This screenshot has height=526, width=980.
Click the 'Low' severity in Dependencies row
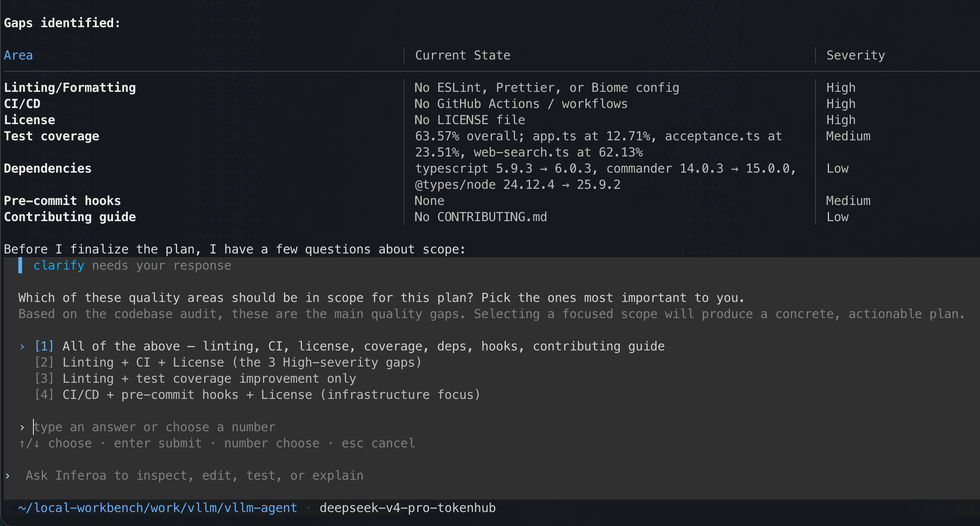(837, 168)
